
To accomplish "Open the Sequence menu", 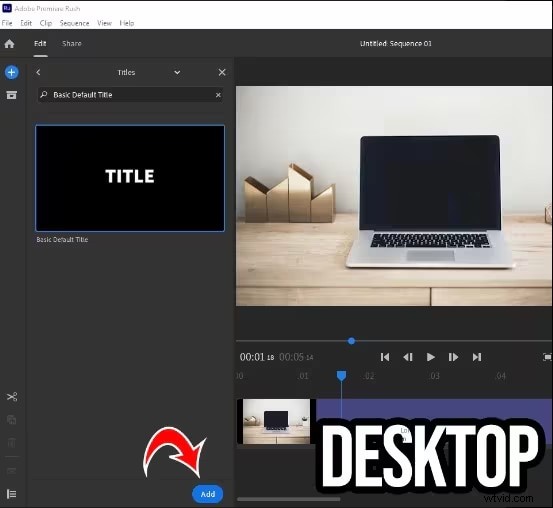I will [74, 23].
